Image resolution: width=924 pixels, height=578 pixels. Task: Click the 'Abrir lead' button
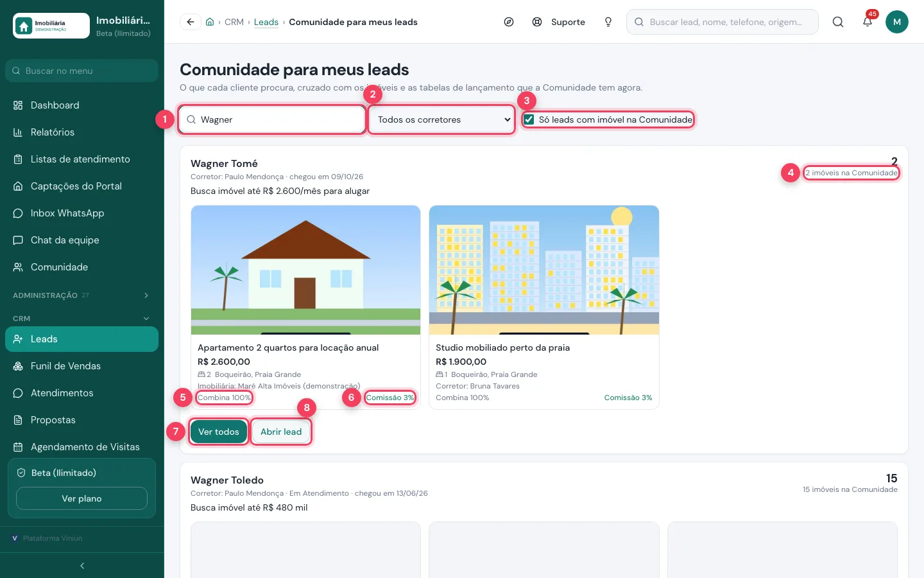[x=281, y=432]
